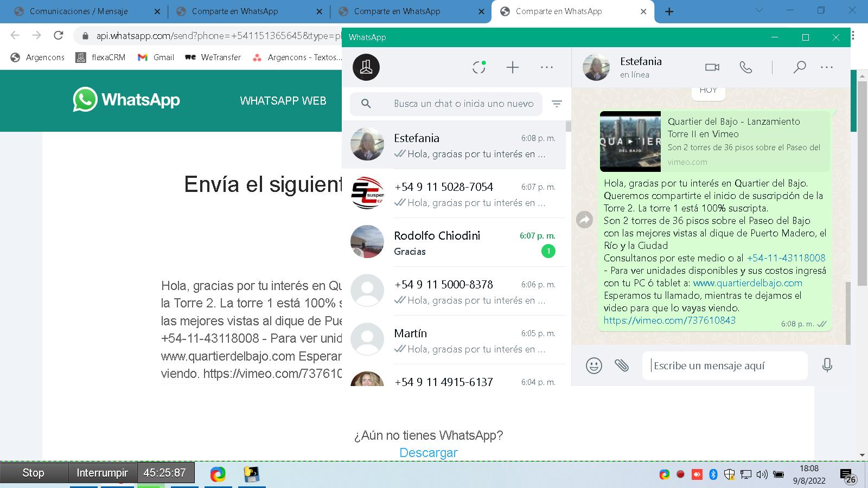Click the chat search magnifier icon
This screenshot has height=488, width=868.
click(366, 104)
